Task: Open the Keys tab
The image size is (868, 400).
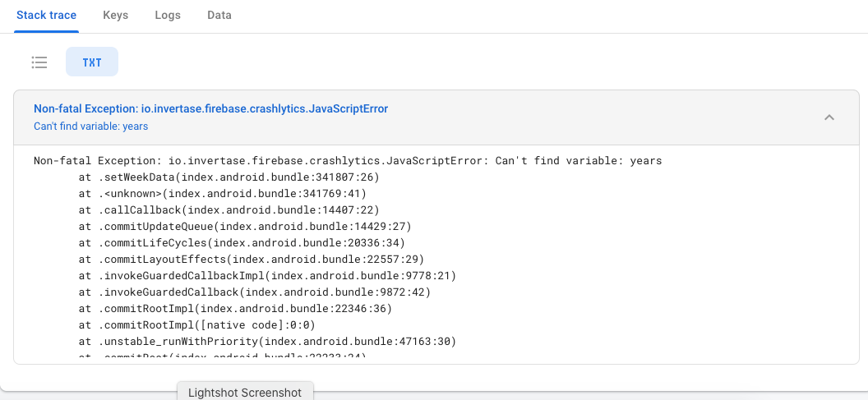Action: [116, 16]
